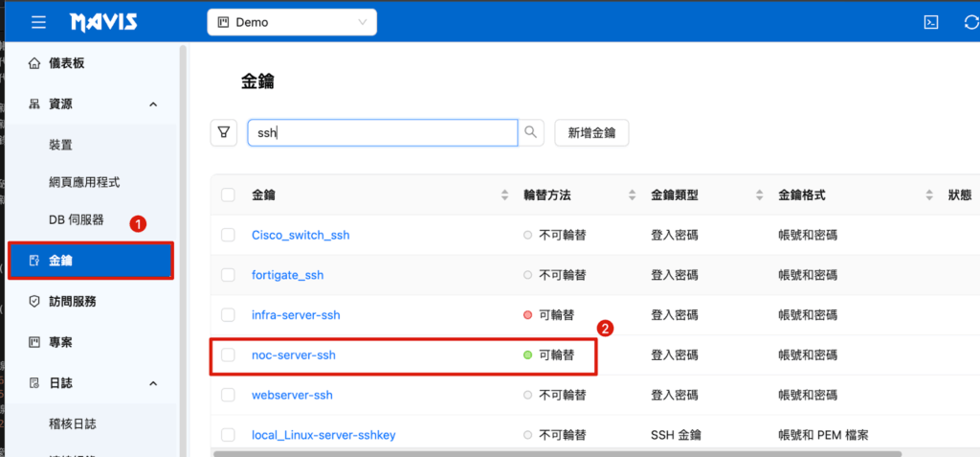Toggle the select-all checkbox in table header
The width and height of the screenshot is (980, 457).
click(x=228, y=195)
